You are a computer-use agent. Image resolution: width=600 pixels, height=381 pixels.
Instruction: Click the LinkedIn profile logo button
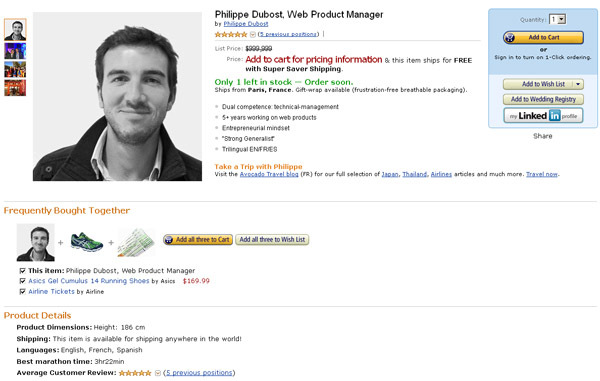click(x=543, y=116)
